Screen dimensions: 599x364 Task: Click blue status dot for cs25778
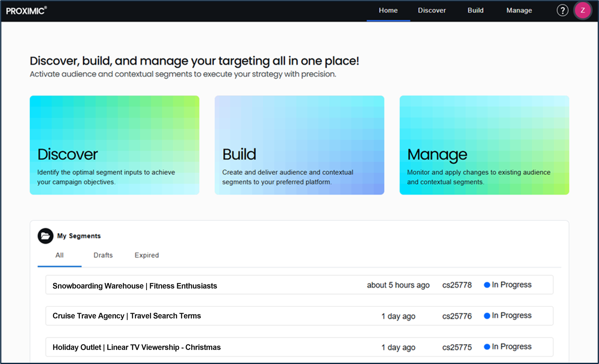[x=487, y=285]
